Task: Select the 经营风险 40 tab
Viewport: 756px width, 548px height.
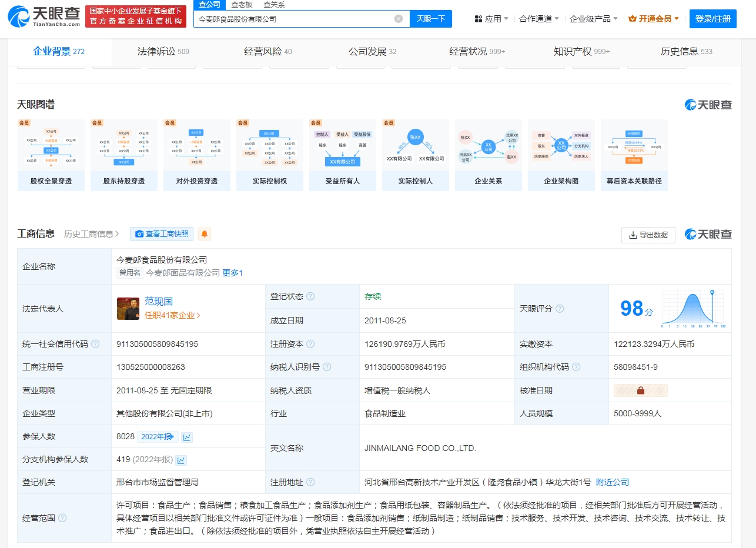Action: coord(268,52)
